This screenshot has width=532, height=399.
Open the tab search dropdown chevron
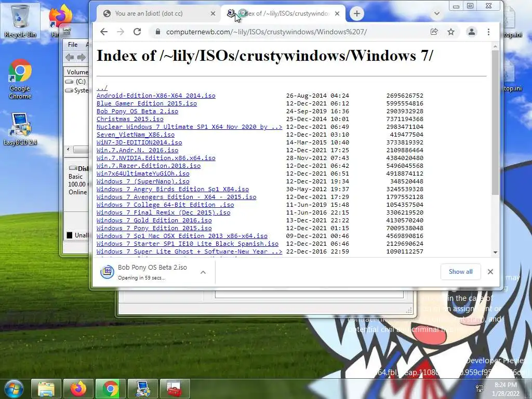tap(437, 14)
